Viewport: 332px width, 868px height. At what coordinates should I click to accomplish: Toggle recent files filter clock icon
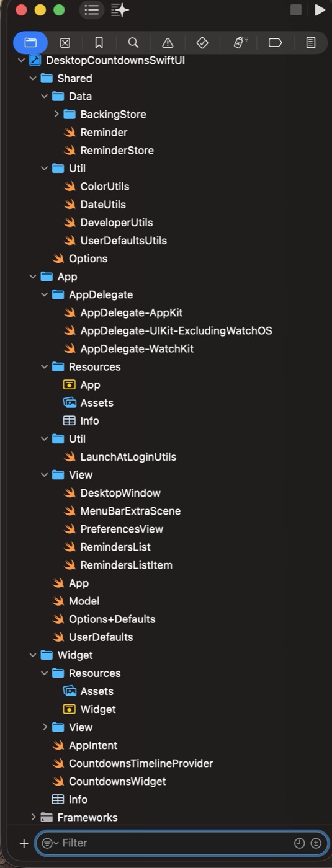(x=299, y=843)
